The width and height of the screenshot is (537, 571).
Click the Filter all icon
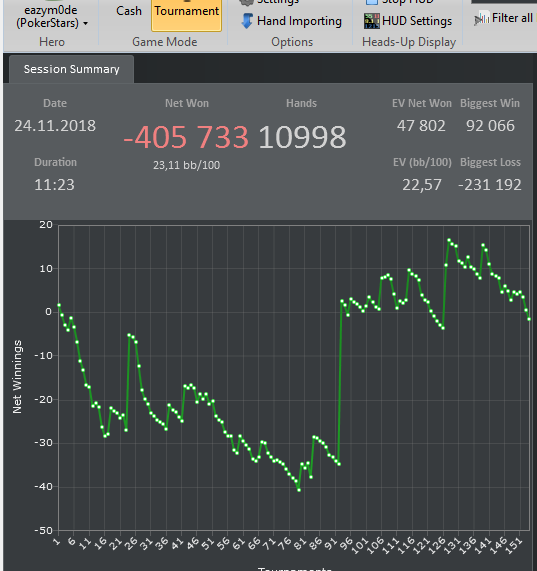[x=482, y=18]
